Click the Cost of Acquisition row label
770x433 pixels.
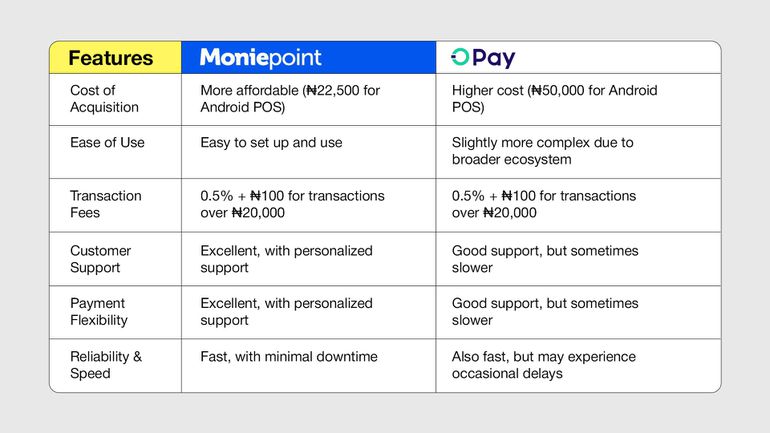coord(104,99)
